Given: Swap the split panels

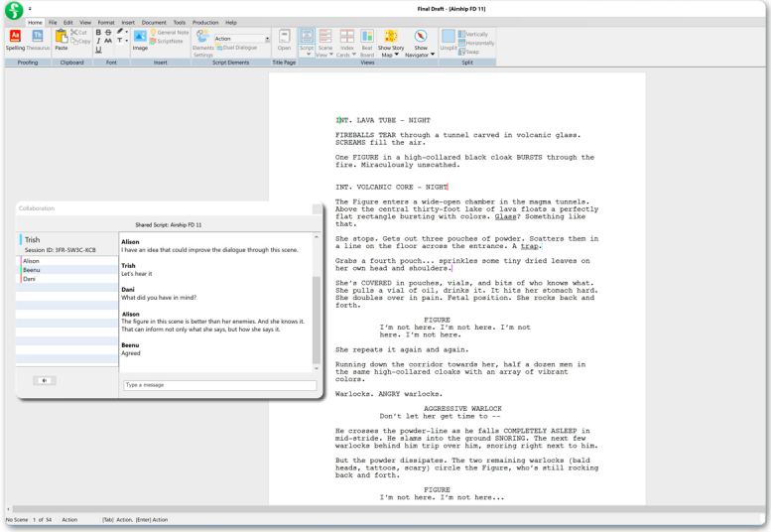Looking at the screenshot, I should [x=469, y=52].
